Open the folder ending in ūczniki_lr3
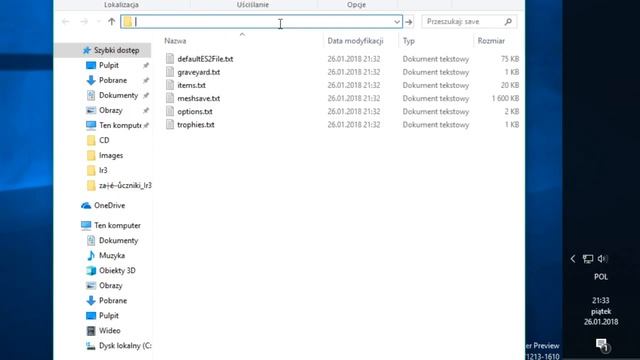640x360 pixels. click(x=125, y=185)
